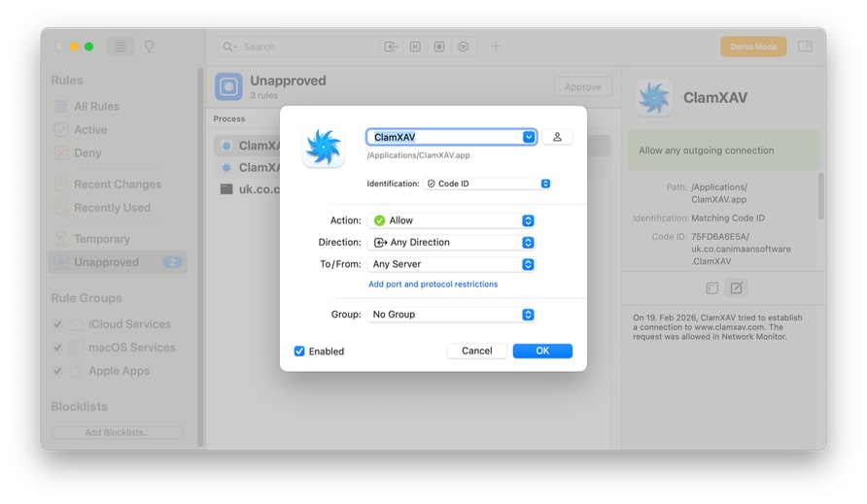867x504 pixels.
Task: Open the process name combo box arrow
Action: (529, 137)
